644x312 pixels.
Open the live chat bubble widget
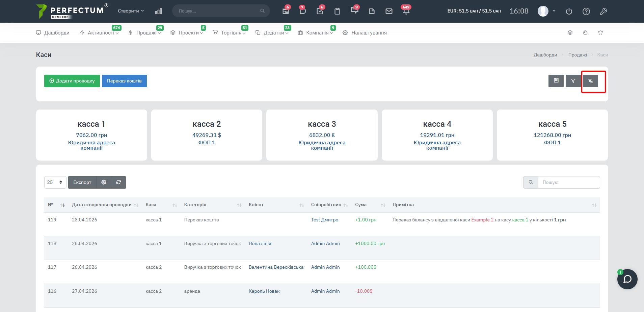(x=627, y=279)
